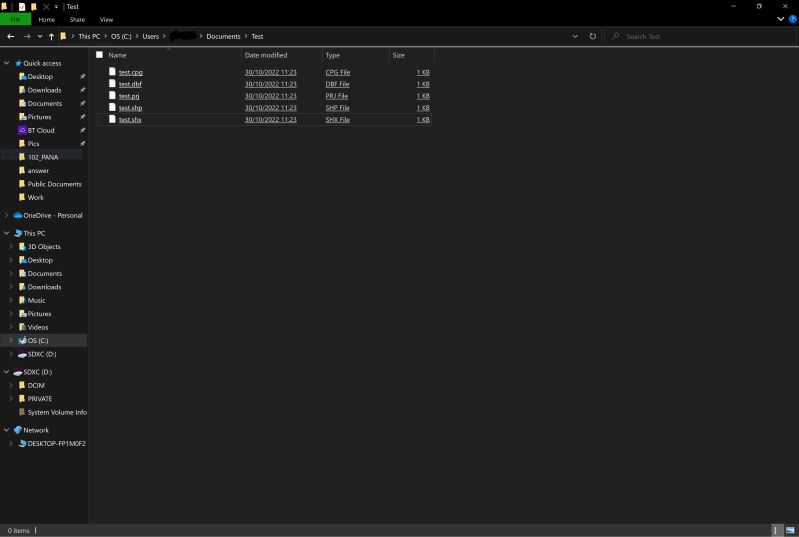Switch to Details view in status bar
Image resolution: width=799 pixels, height=537 pixels.
(x=777, y=530)
